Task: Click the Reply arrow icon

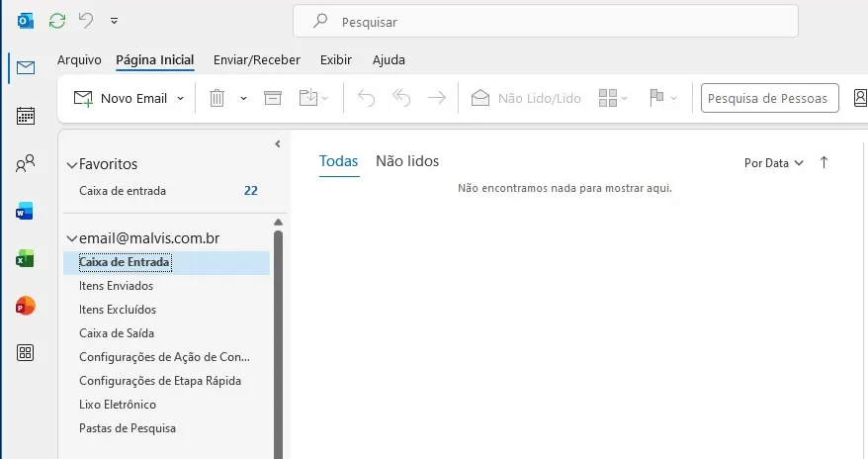Action: point(366,99)
